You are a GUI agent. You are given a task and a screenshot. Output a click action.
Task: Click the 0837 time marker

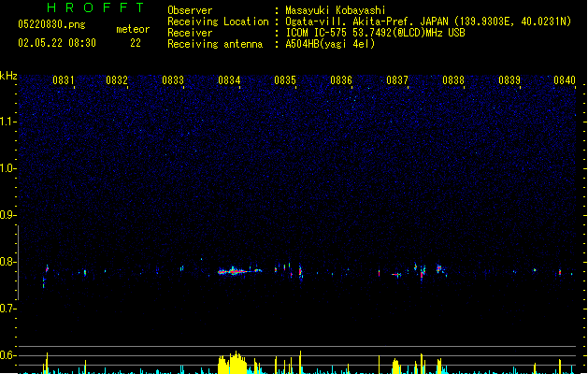point(397,80)
